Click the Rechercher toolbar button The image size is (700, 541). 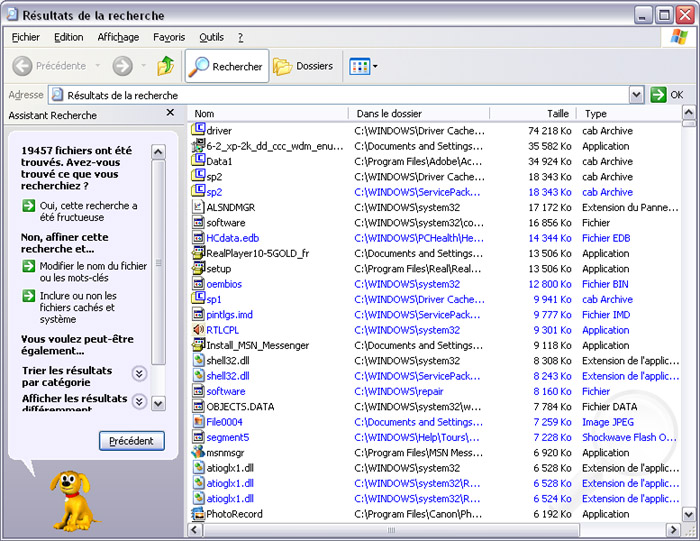click(x=227, y=66)
